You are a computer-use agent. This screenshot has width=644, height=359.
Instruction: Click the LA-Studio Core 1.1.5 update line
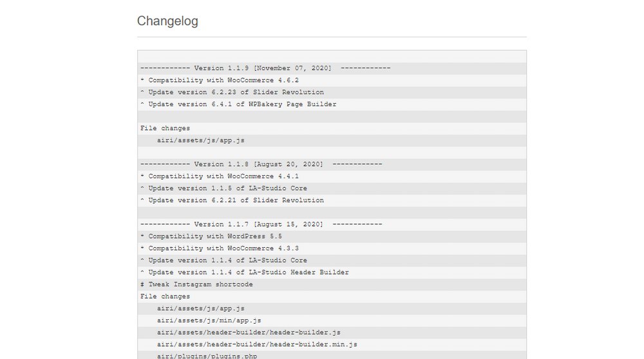223,189
